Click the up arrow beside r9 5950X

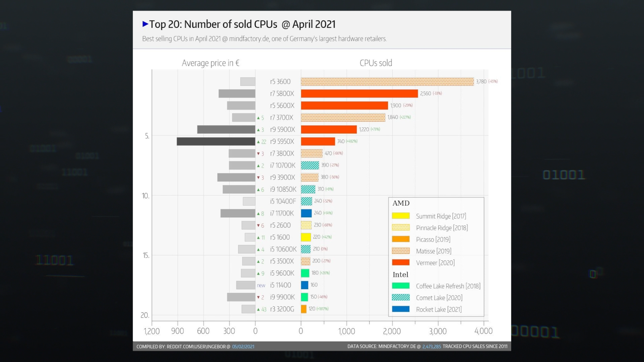pyautogui.click(x=258, y=142)
